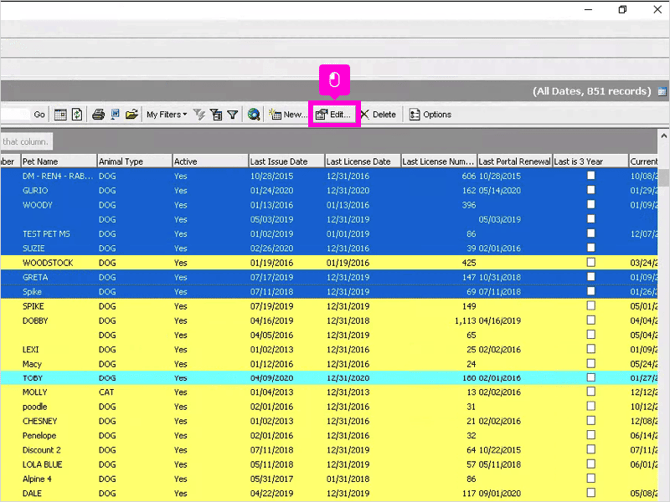Toggle 3 Year checkbox for TOBY
Screen dimensions: 670x502
(x=591, y=377)
